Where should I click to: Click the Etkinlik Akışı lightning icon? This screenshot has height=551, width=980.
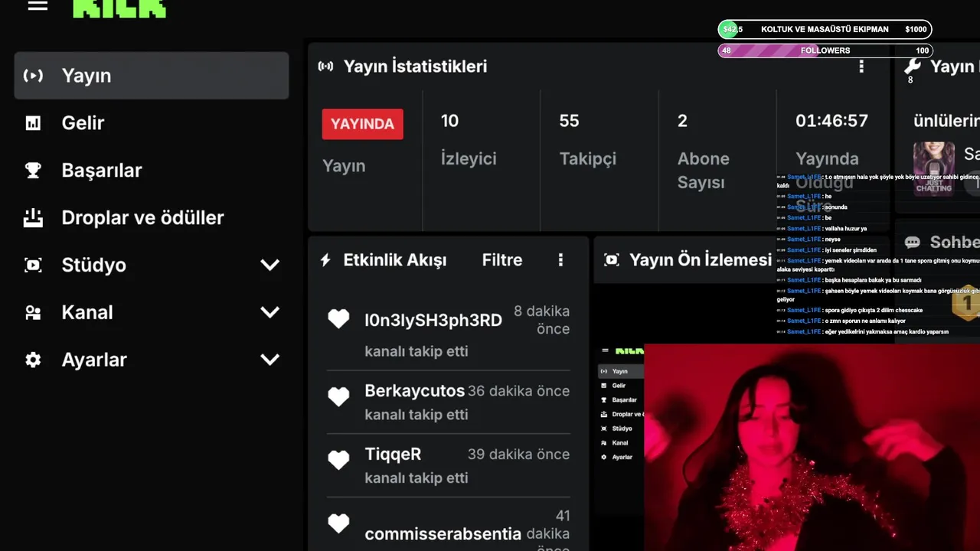point(325,260)
